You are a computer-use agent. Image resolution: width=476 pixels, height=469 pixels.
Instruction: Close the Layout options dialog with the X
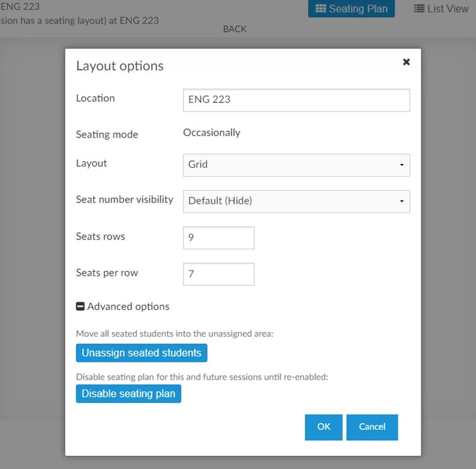click(406, 62)
